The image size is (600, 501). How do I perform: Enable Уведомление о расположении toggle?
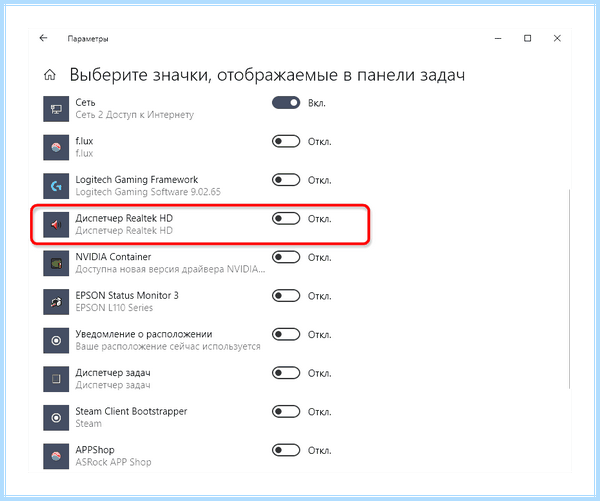[286, 335]
